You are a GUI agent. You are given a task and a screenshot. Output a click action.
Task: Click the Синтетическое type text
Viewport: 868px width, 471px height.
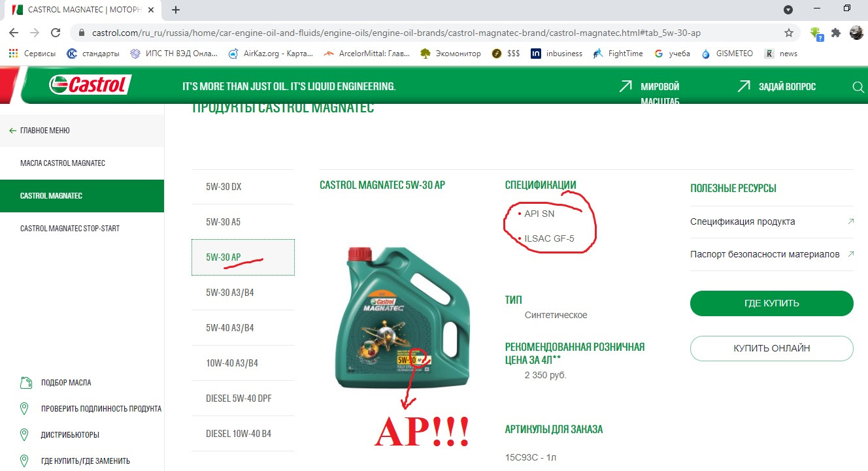556,315
